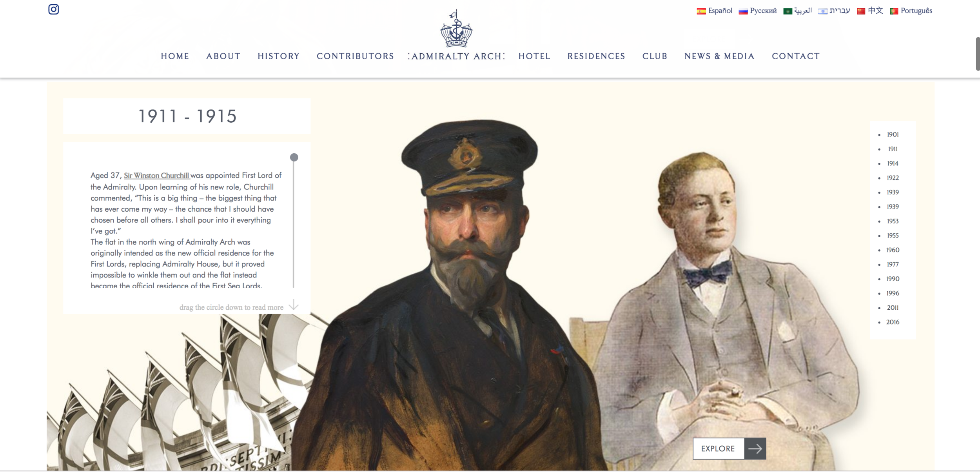The height and width of the screenshot is (472, 980).
Task: Click the page scrollbar thumb
Action: tap(978, 54)
